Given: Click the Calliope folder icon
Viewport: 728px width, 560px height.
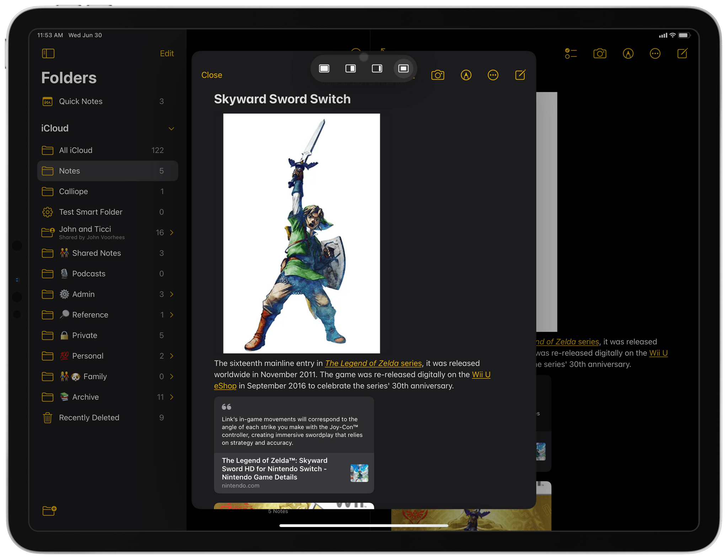Looking at the screenshot, I should [x=48, y=192].
